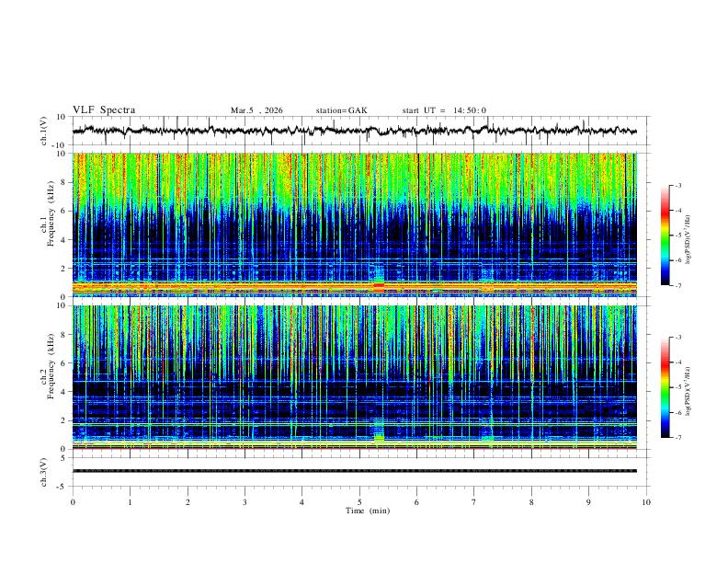Click the "0" tick on the time axis
The height and width of the screenshot is (563, 728).
(x=73, y=502)
